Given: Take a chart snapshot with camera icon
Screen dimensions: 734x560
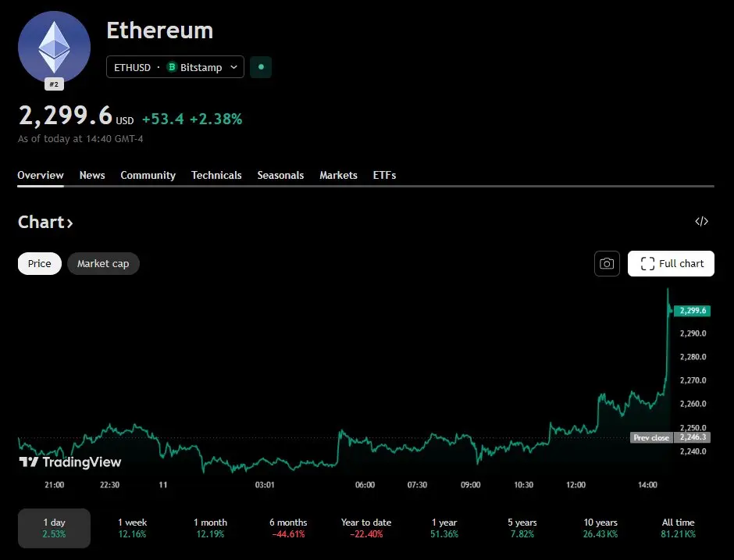Looking at the screenshot, I should pyautogui.click(x=607, y=264).
